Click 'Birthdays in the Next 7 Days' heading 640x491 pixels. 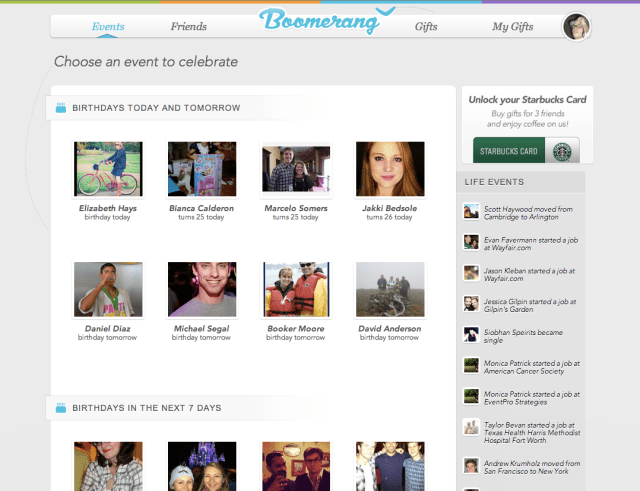(147, 408)
